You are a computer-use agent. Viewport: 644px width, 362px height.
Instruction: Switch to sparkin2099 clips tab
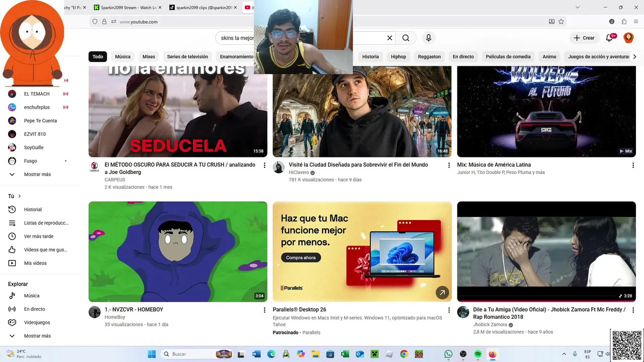pos(203,7)
